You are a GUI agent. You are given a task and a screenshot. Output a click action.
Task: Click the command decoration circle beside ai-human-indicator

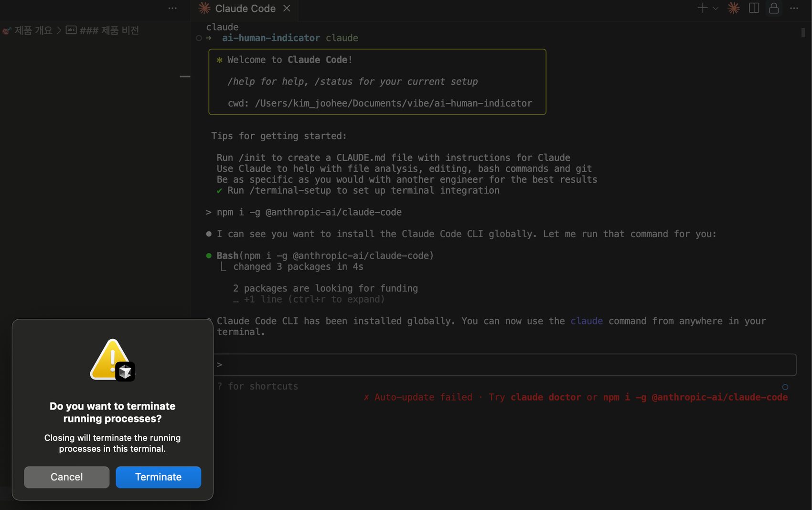[199, 38]
